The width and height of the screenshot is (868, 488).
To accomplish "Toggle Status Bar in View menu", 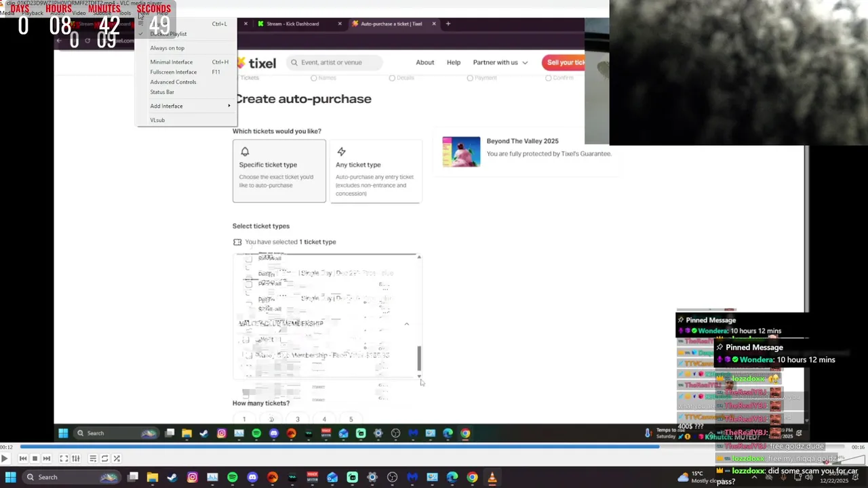I will pos(186,92).
